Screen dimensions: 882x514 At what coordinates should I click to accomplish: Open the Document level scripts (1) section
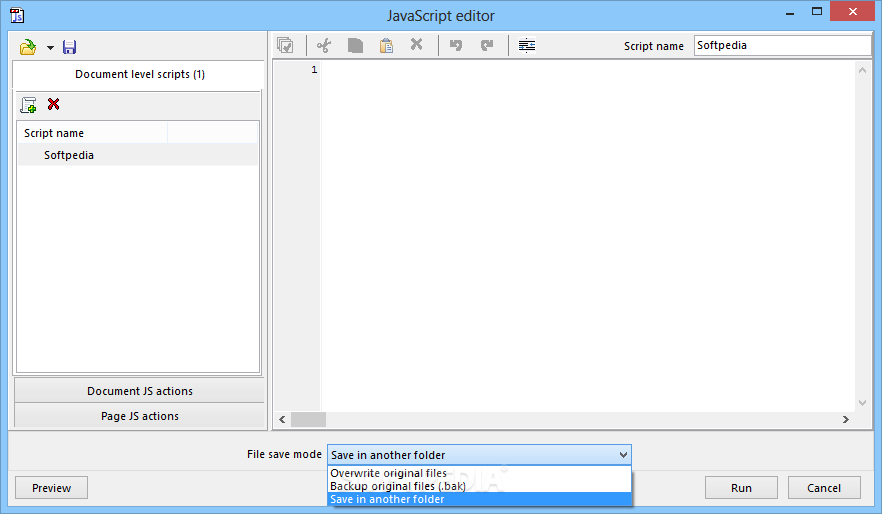click(139, 74)
